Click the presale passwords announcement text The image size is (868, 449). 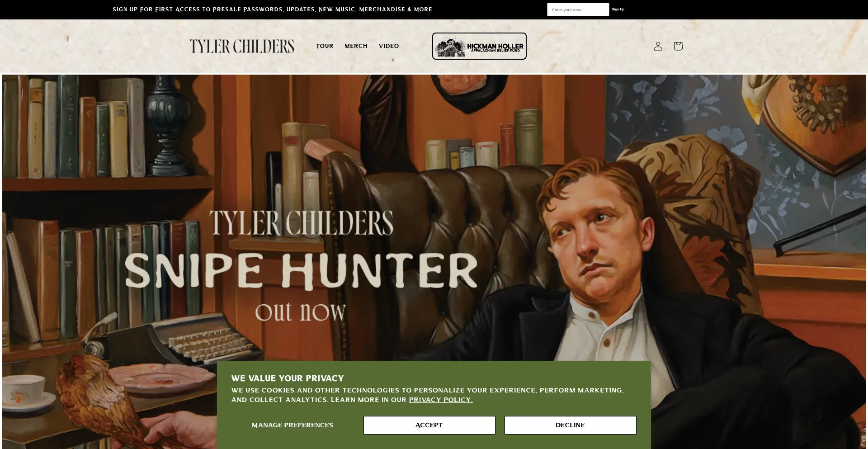[x=272, y=9]
